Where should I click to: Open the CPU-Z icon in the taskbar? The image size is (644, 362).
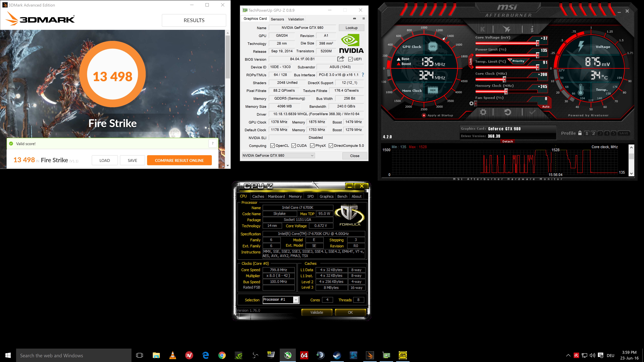402,355
